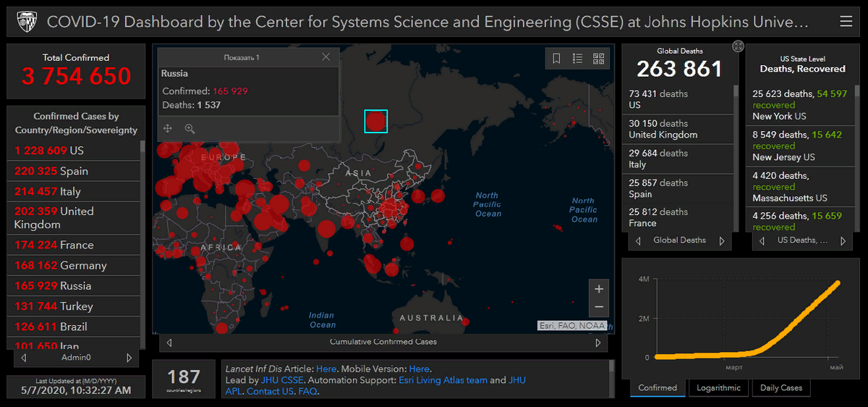Select France in confirmed cases list

click(x=74, y=245)
